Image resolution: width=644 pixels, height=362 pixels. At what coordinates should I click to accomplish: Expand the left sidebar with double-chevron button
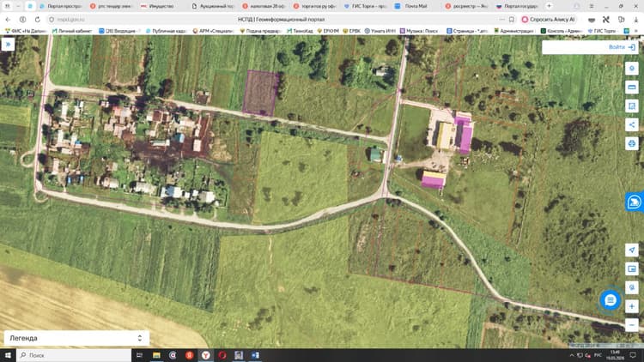pos(8,45)
